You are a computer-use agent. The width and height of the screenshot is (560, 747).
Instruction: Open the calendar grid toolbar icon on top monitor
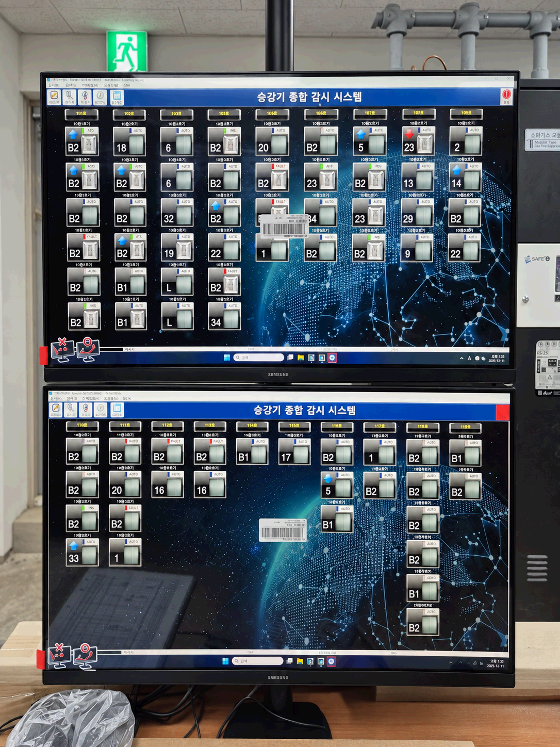(x=117, y=96)
